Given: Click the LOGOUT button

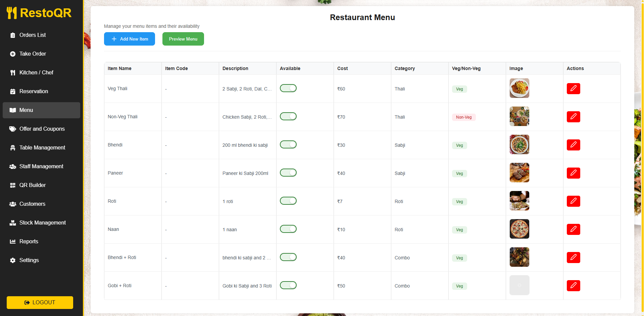Looking at the screenshot, I should (x=40, y=303).
